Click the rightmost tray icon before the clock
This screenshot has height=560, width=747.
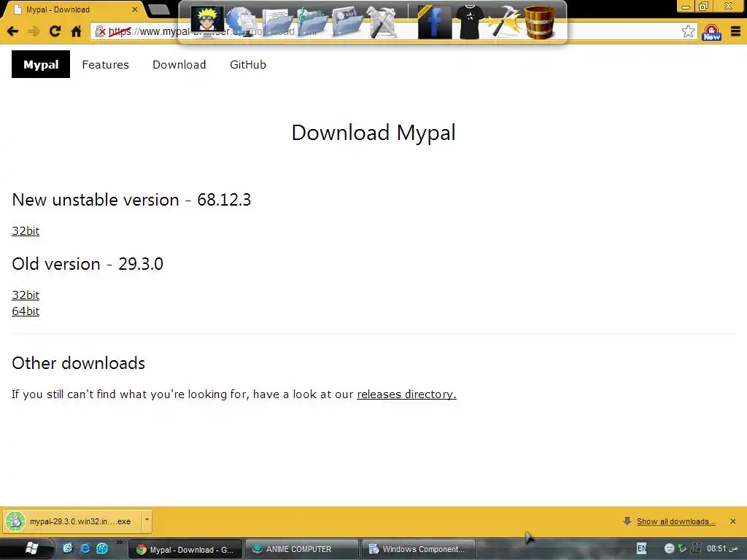(696, 548)
